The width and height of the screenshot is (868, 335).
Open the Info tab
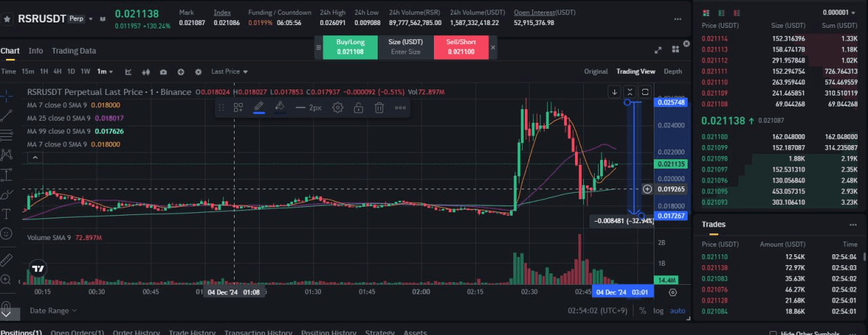36,51
